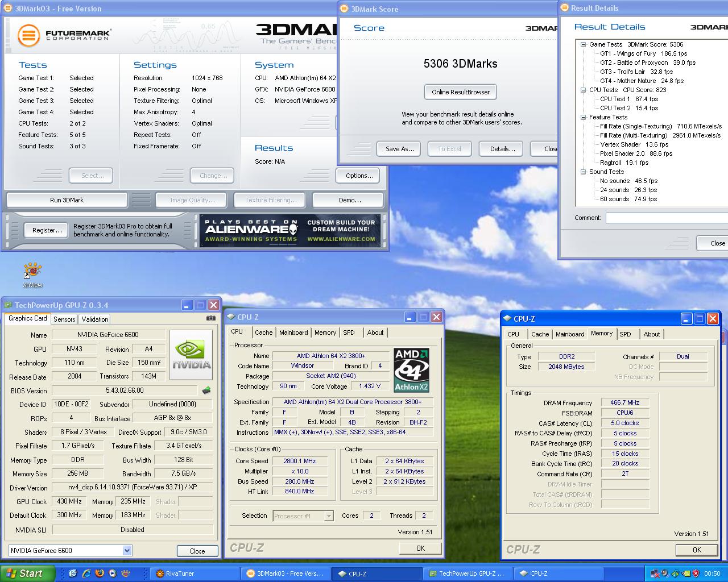Click OK in the left CPU-Z window

[420, 548]
